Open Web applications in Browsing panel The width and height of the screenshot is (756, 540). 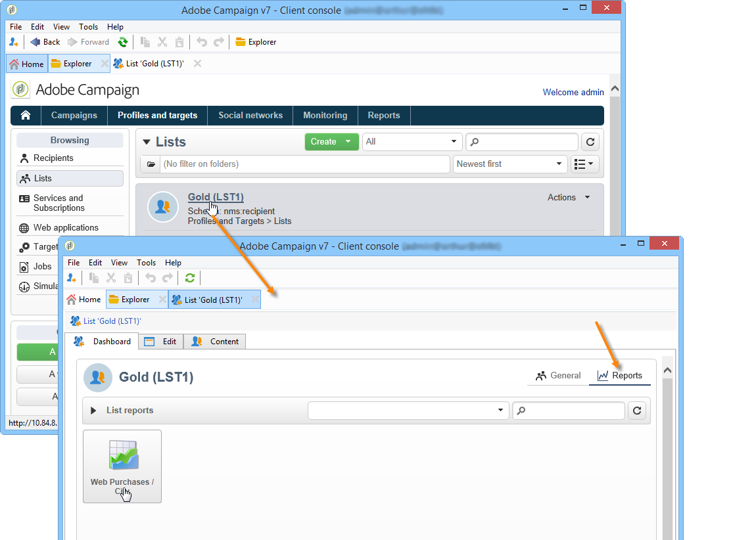pyautogui.click(x=70, y=227)
